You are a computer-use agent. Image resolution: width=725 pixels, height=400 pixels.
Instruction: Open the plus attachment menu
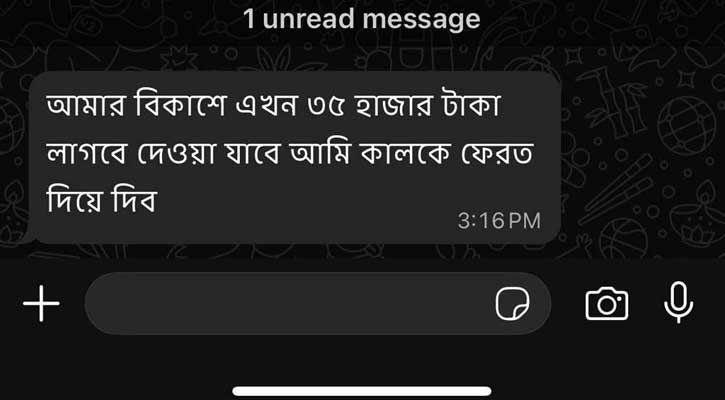pyautogui.click(x=41, y=303)
